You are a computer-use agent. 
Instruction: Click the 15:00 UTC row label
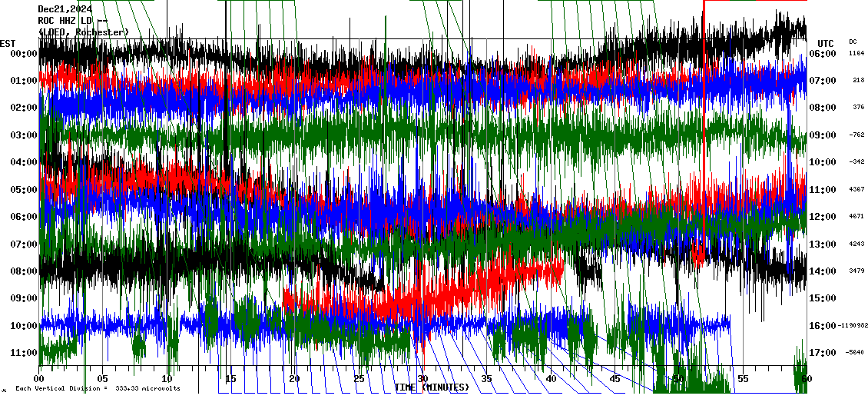click(823, 298)
